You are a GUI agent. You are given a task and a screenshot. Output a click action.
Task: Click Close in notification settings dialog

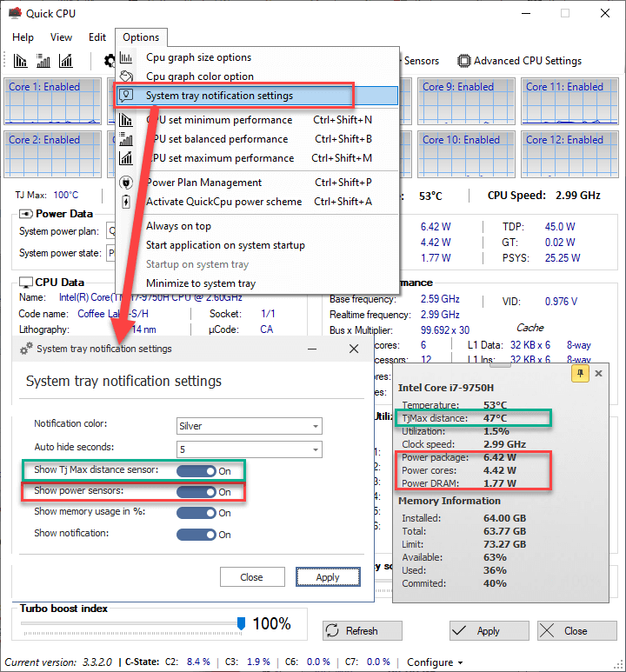(252, 577)
